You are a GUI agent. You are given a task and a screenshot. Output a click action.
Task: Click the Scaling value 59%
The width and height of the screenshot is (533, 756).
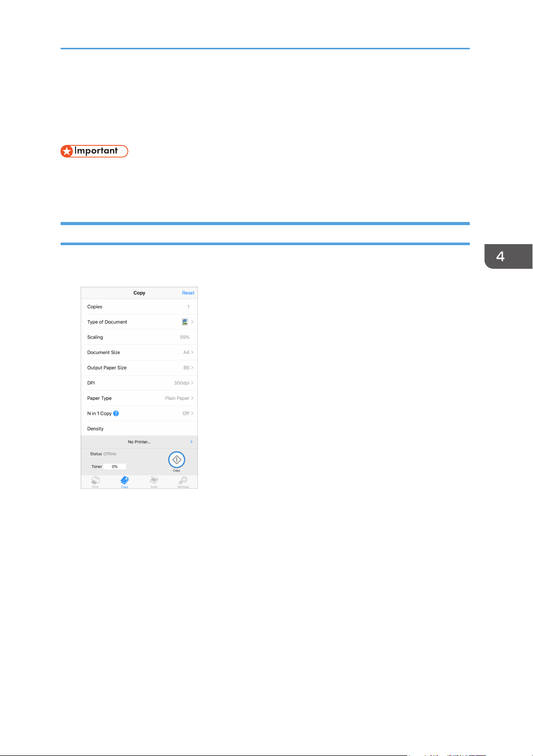pyautogui.click(x=185, y=337)
